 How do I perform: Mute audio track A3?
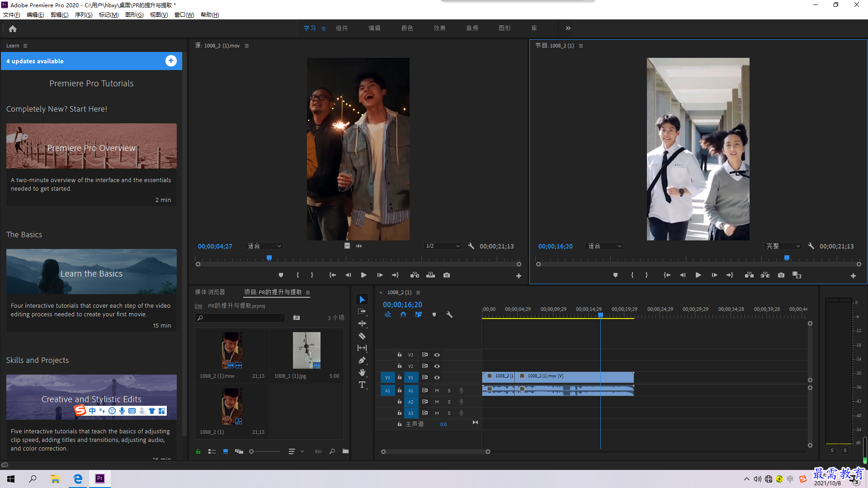coord(437,413)
